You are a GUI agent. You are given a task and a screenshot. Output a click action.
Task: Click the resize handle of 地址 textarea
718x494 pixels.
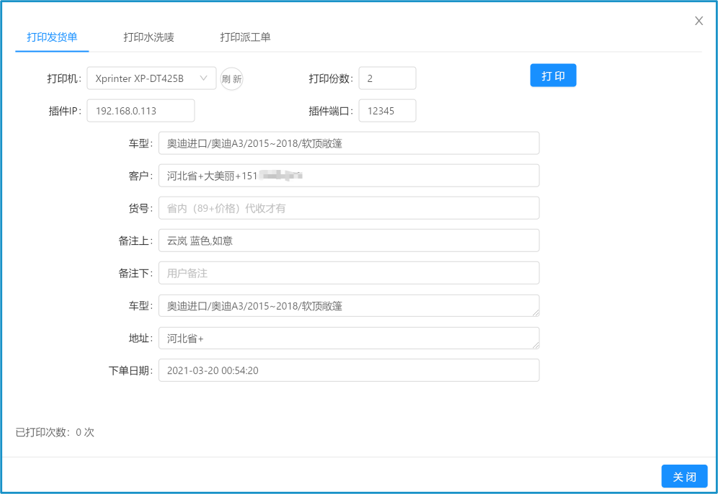535,345
